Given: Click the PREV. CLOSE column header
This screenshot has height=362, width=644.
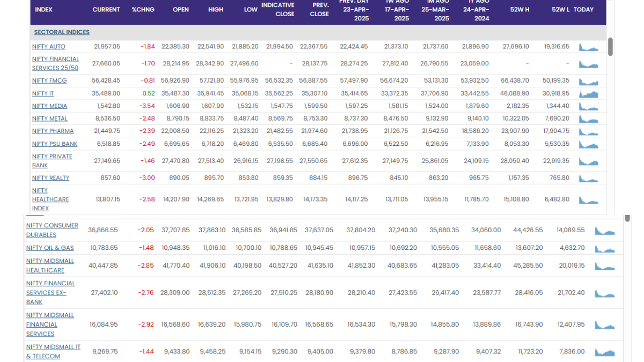Looking at the screenshot, I should click(x=319, y=10).
